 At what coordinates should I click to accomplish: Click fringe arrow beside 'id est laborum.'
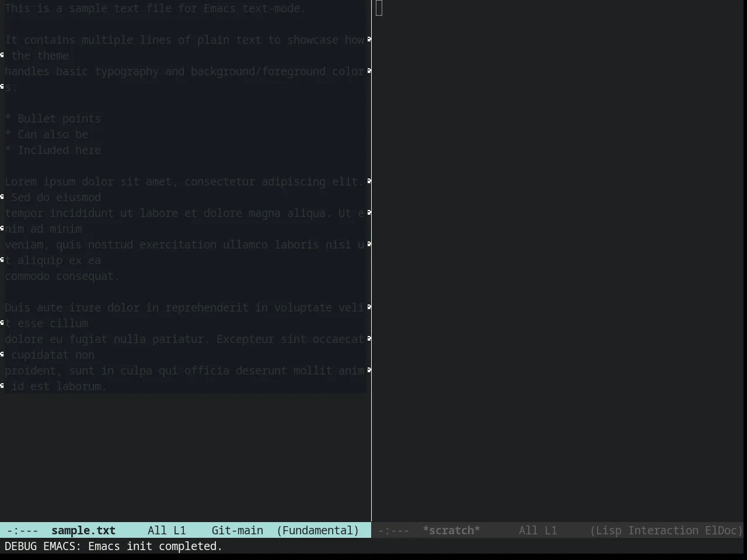[x=2, y=386]
